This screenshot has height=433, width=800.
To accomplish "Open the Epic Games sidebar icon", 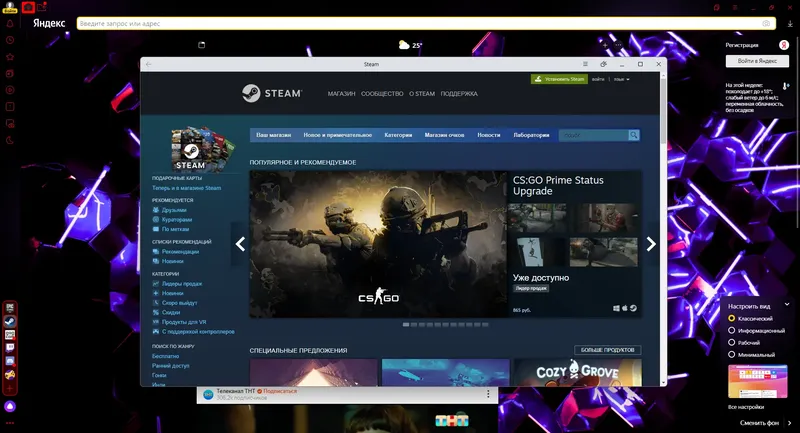I will (x=10, y=308).
